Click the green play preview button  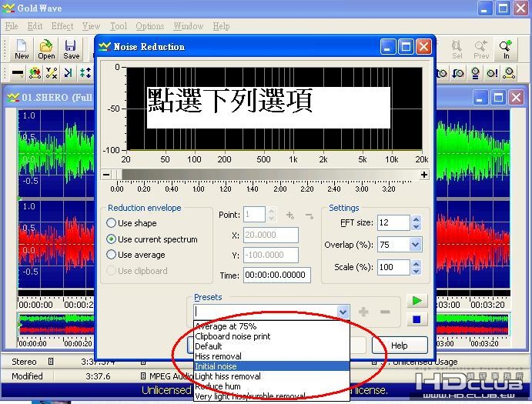(x=417, y=301)
